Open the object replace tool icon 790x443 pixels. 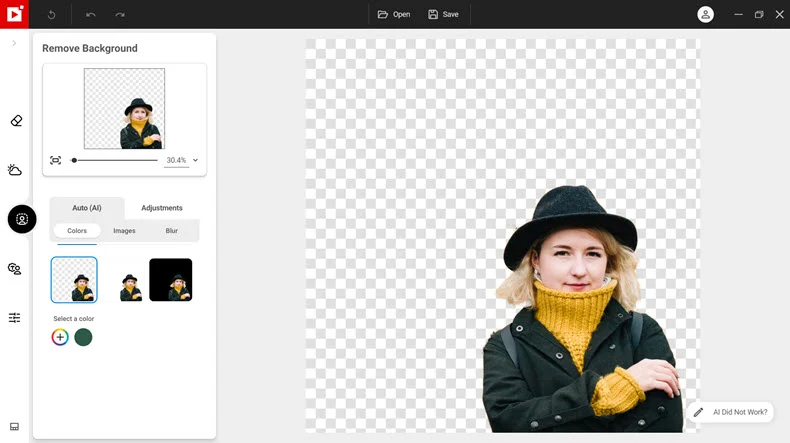[15, 268]
